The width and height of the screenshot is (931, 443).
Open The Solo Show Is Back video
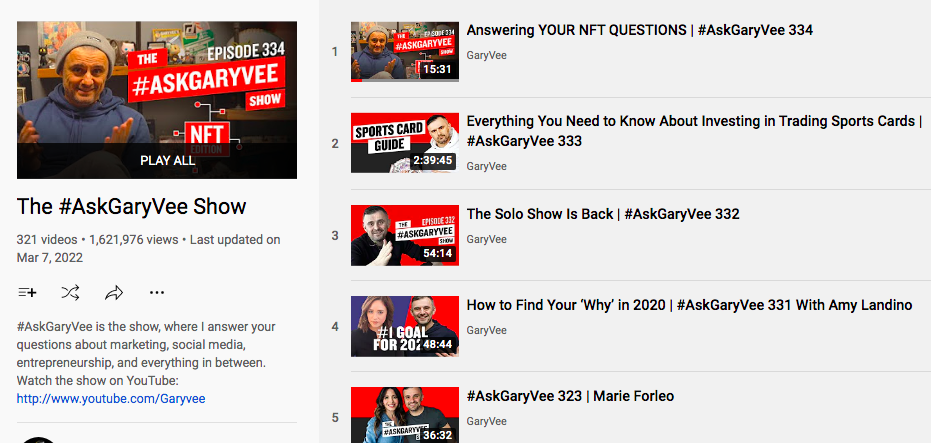tap(603, 214)
